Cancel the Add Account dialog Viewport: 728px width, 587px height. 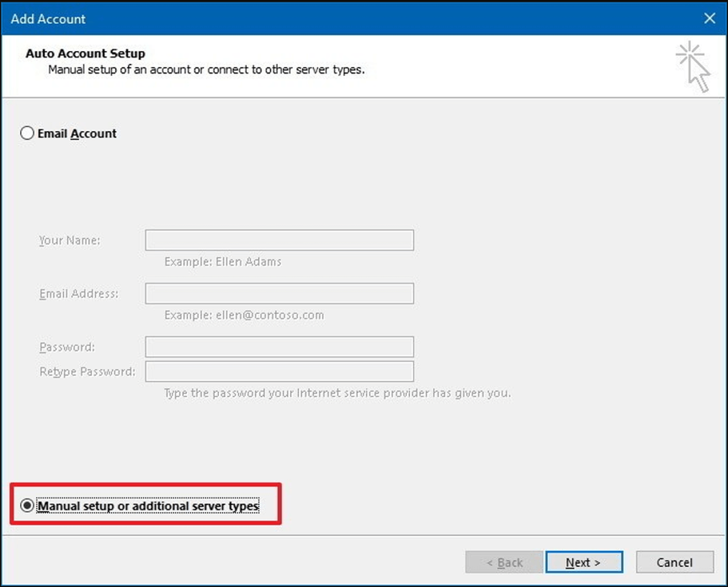point(675,562)
